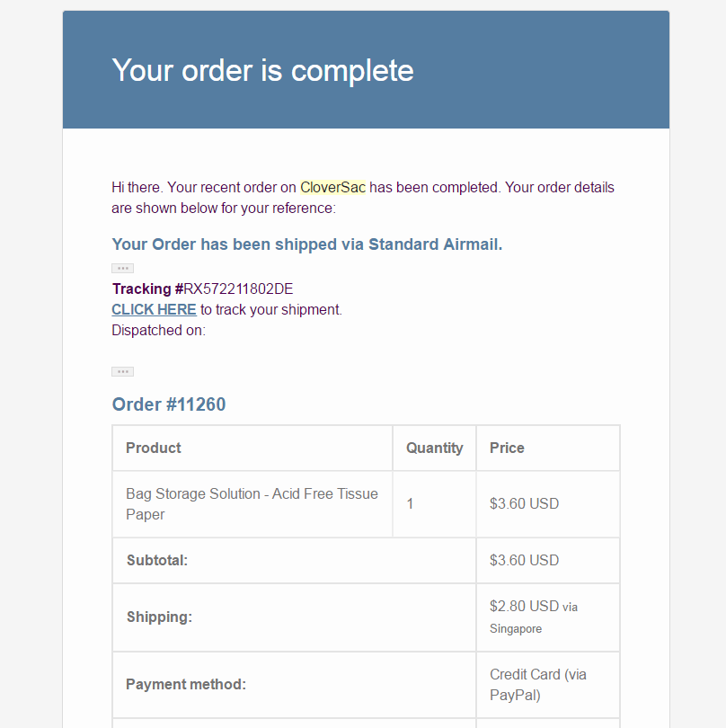Click the 'Your order is complete' banner title
Image resolution: width=726 pixels, height=728 pixels.
point(262,70)
